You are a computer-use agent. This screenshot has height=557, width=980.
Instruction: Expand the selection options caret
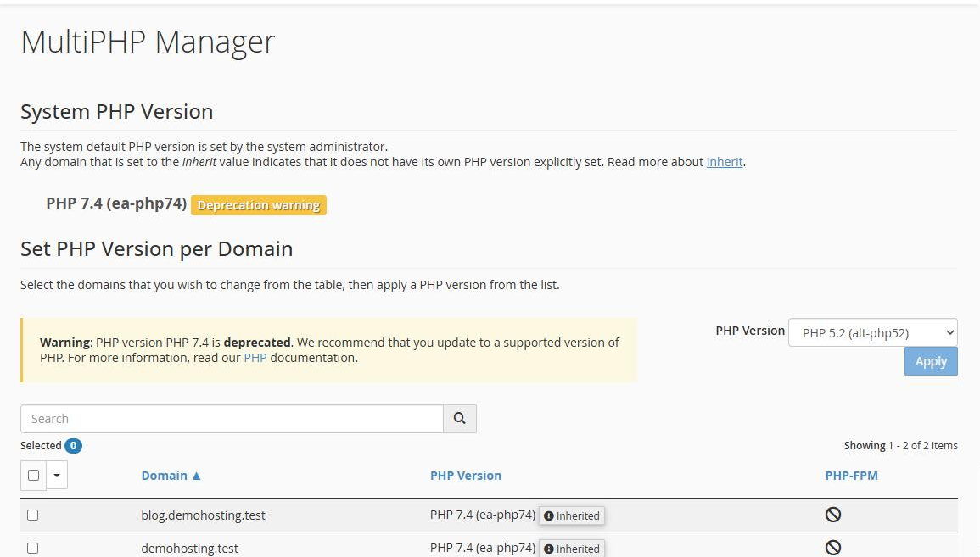[57, 476]
